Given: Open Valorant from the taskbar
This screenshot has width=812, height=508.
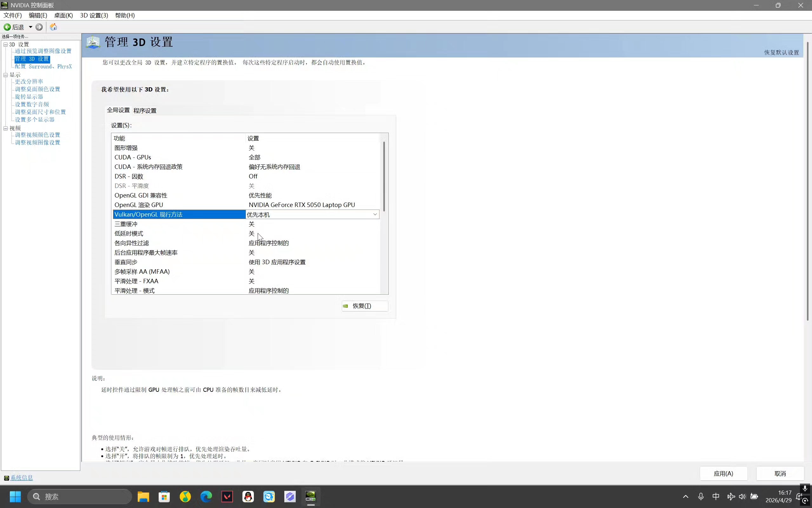Looking at the screenshot, I should click(227, 497).
